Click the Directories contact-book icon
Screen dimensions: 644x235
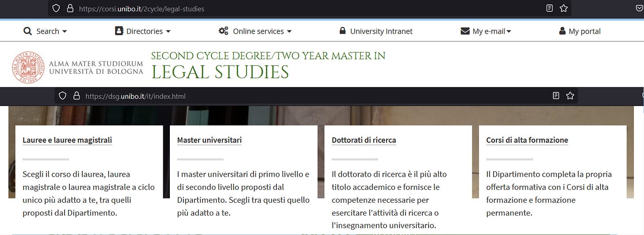[119, 31]
